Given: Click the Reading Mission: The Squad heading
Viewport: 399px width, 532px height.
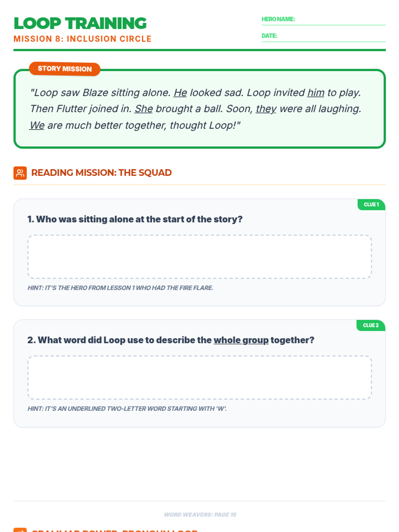Looking at the screenshot, I should tap(101, 173).
